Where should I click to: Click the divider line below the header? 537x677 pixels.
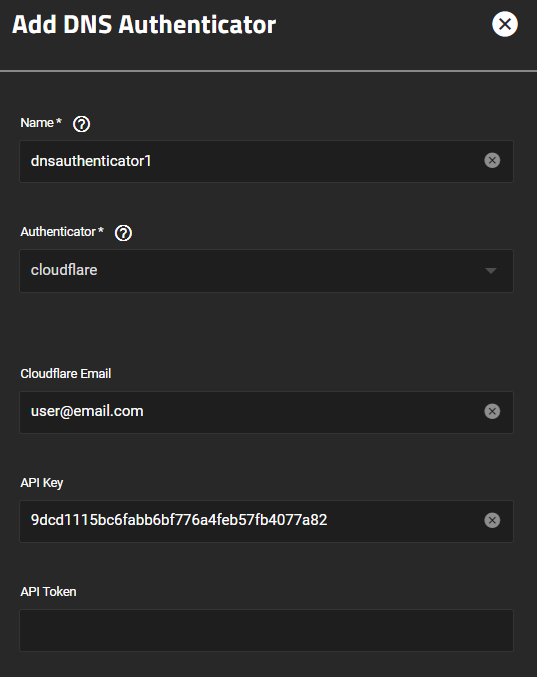(268, 71)
